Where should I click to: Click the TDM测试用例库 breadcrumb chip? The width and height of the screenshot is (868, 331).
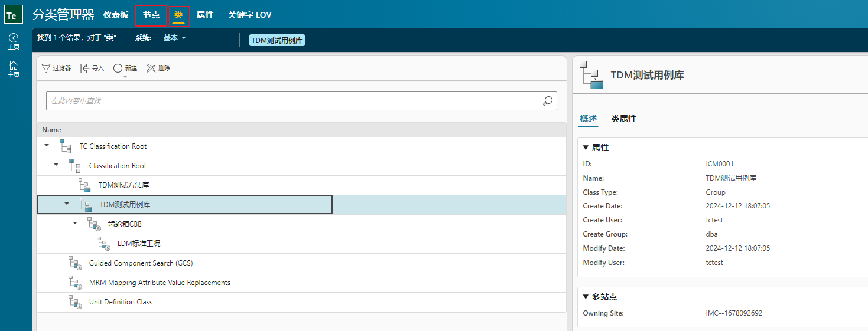[277, 40]
